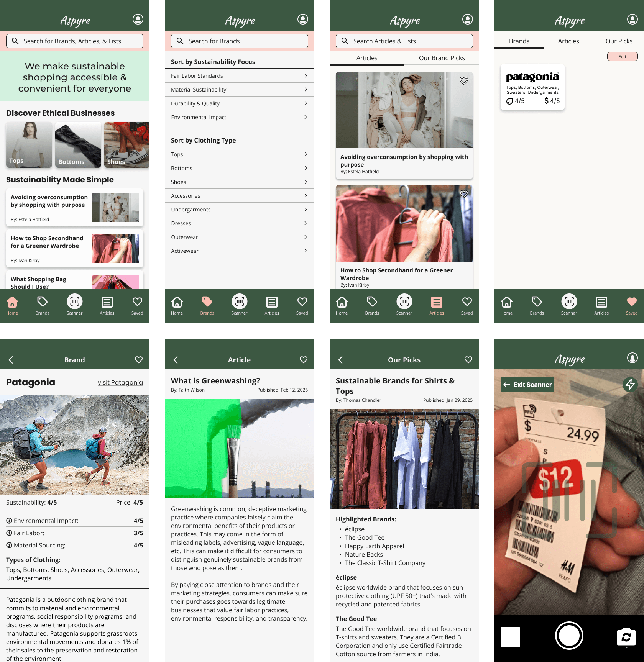Favorite the Sustainable Brands Our Picks list

(468, 359)
